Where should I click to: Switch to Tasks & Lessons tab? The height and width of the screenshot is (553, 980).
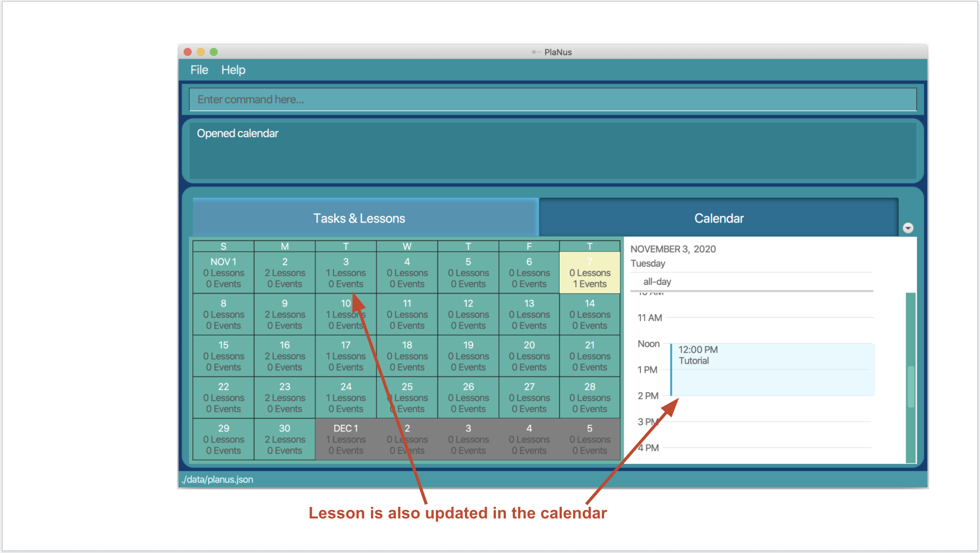coord(365,218)
